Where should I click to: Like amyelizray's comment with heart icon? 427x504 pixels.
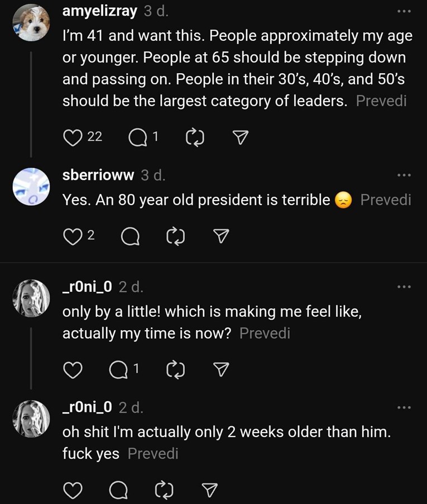point(73,136)
